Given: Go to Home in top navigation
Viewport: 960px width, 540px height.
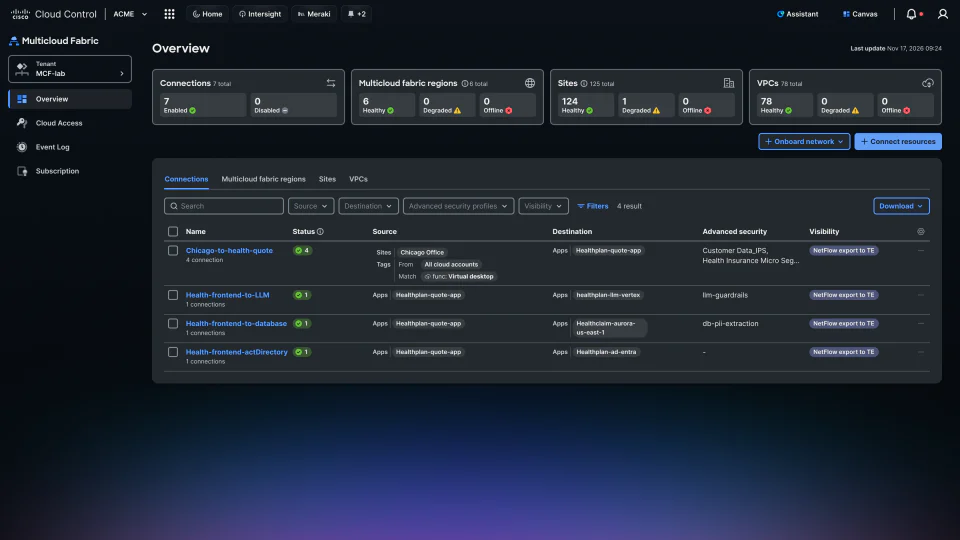Looking at the screenshot, I should (208, 14).
